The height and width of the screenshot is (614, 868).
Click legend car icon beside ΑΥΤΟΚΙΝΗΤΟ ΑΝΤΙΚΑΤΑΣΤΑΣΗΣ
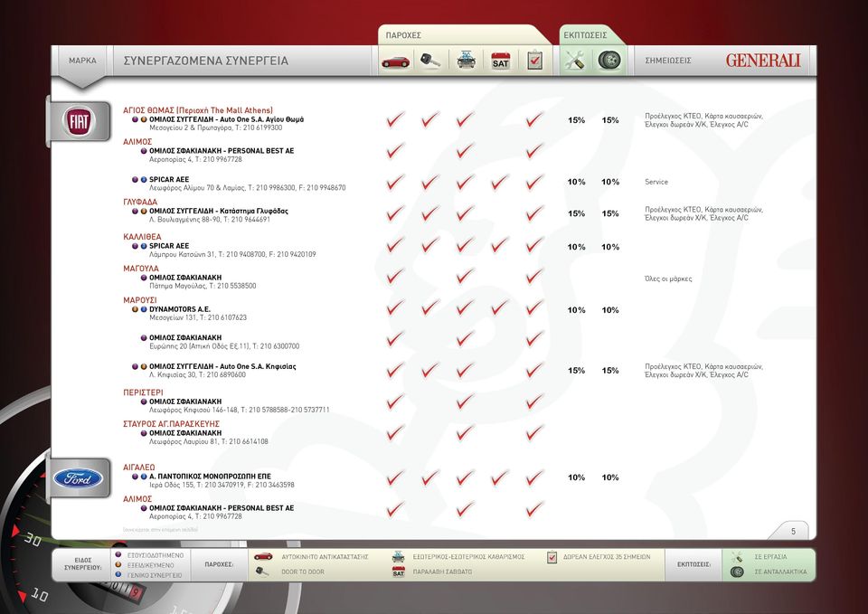pyautogui.click(x=263, y=556)
